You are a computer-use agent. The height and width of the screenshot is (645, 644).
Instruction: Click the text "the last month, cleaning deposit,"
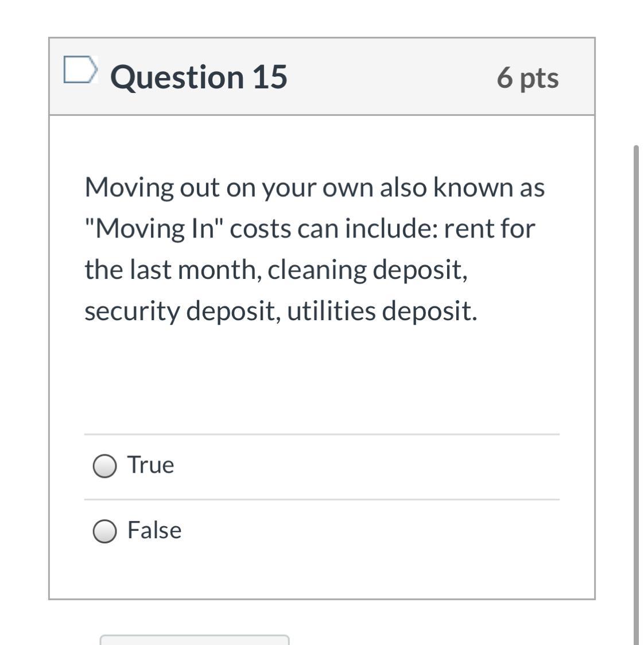276,270
